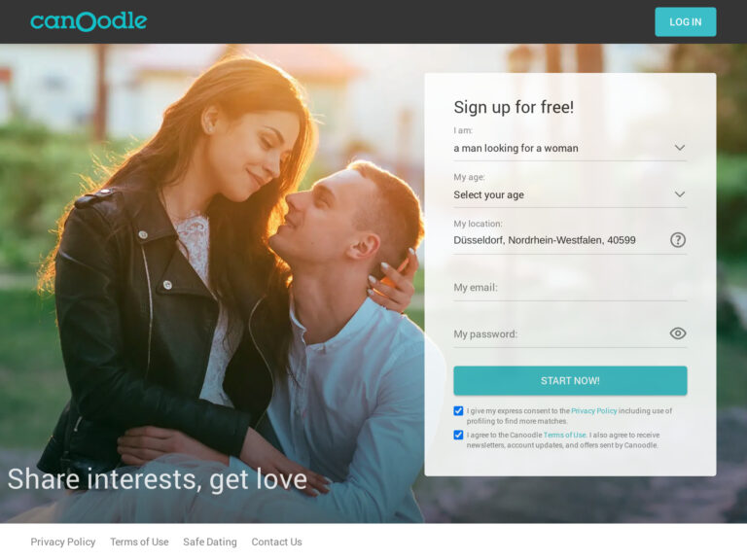
Task: Click the START NOW! button
Action: pyautogui.click(x=570, y=380)
